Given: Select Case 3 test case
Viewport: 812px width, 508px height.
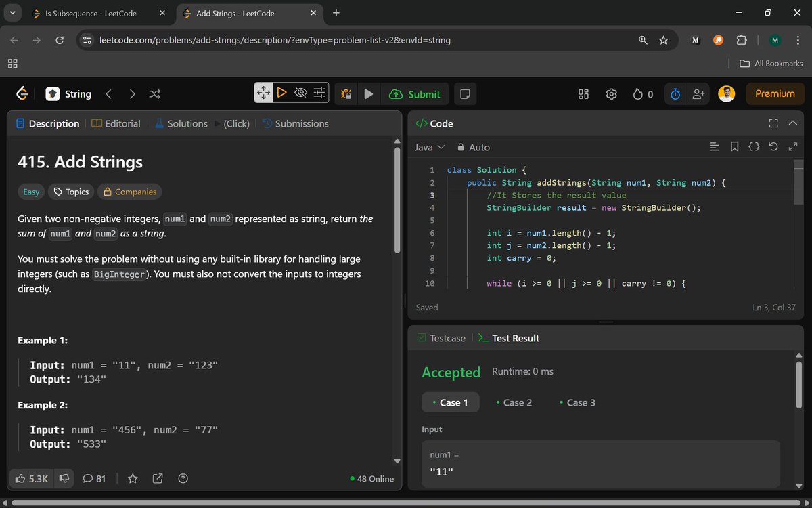Looking at the screenshot, I should pos(577,402).
